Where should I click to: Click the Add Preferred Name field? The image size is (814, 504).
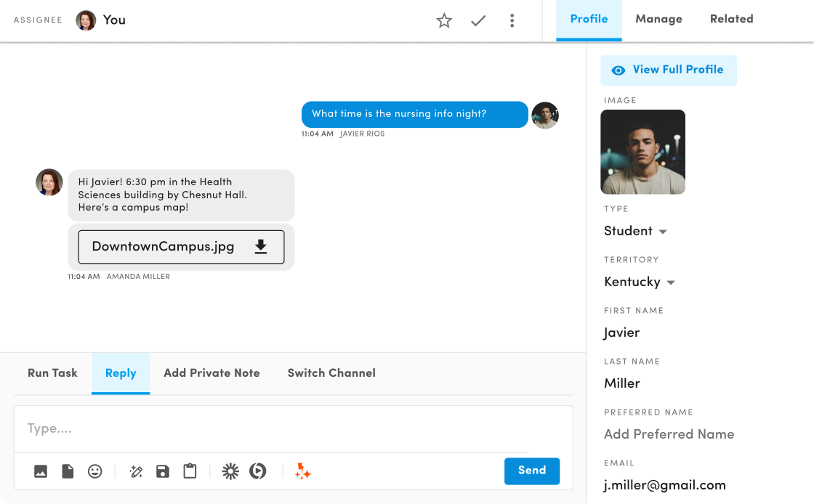(x=669, y=434)
